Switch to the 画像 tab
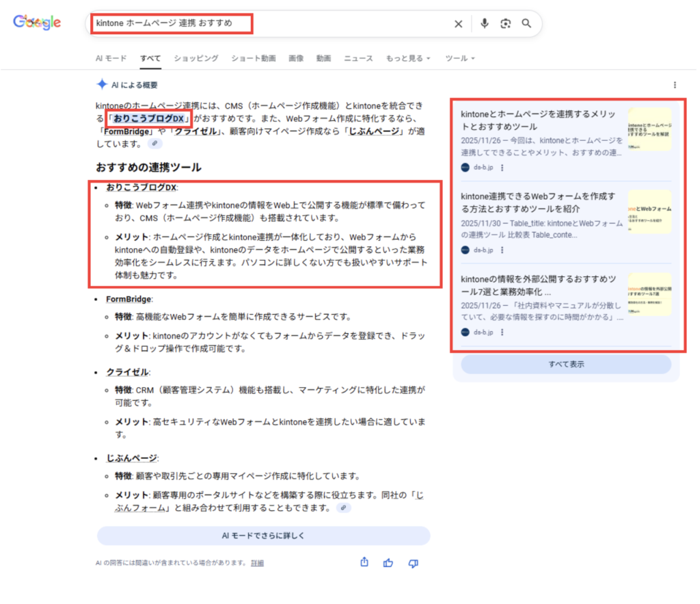700x604 pixels. [296, 59]
